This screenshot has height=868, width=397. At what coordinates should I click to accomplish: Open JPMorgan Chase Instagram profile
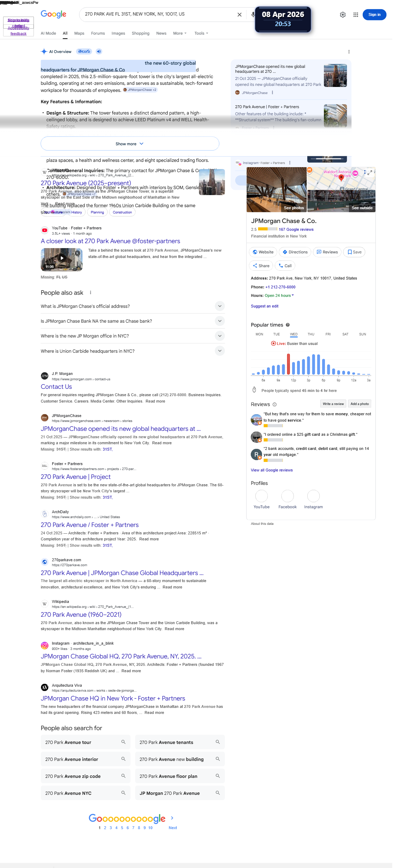click(x=313, y=499)
